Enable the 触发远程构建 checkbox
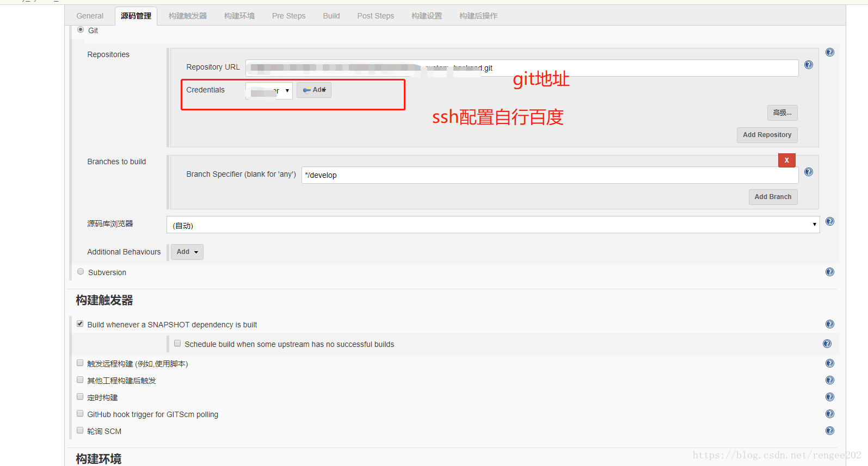 click(x=80, y=363)
